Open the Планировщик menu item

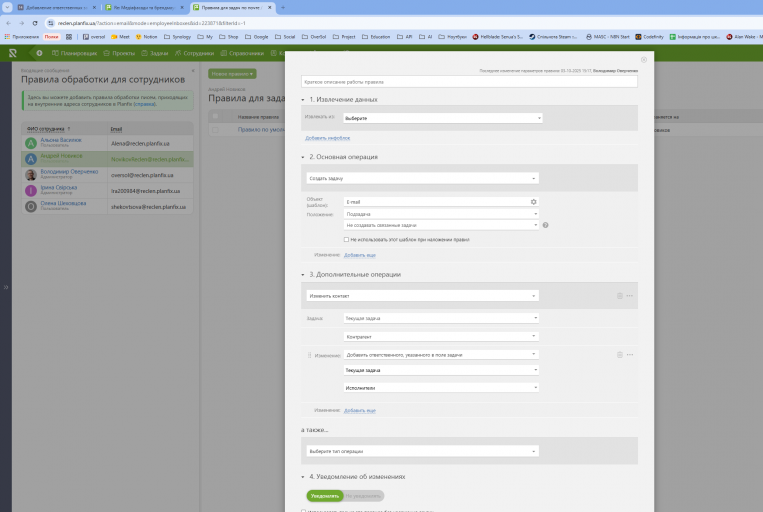click(x=74, y=53)
